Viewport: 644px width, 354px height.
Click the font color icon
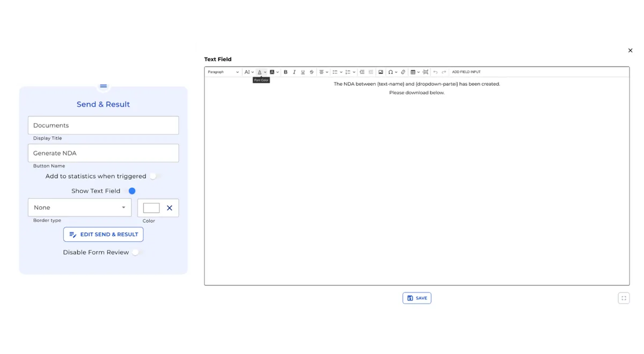coord(260,72)
